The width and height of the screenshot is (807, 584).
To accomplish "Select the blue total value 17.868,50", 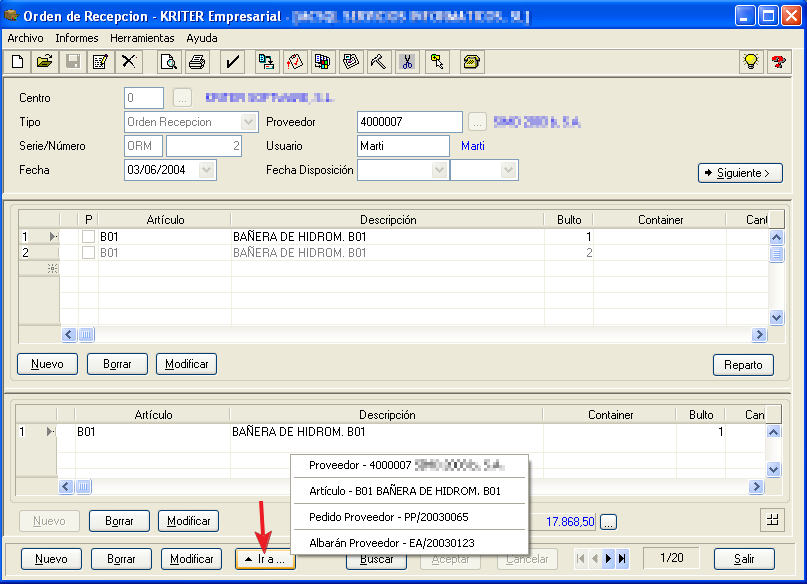I will (570, 522).
